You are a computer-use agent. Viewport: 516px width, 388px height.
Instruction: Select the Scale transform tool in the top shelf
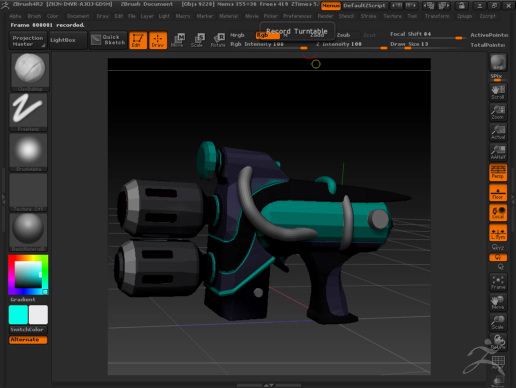coord(198,40)
